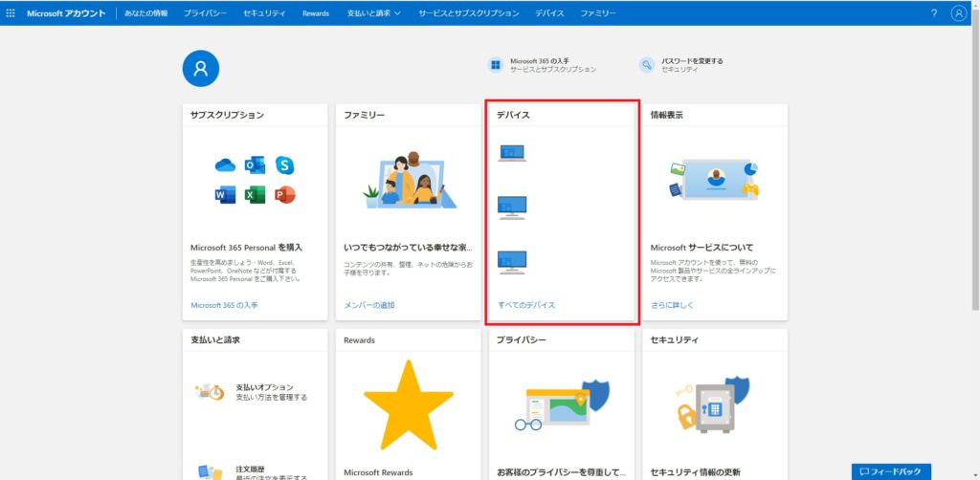The image size is (980, 480).
Task: Click the Skype icon in subscription card
Action: pos(285,165)
